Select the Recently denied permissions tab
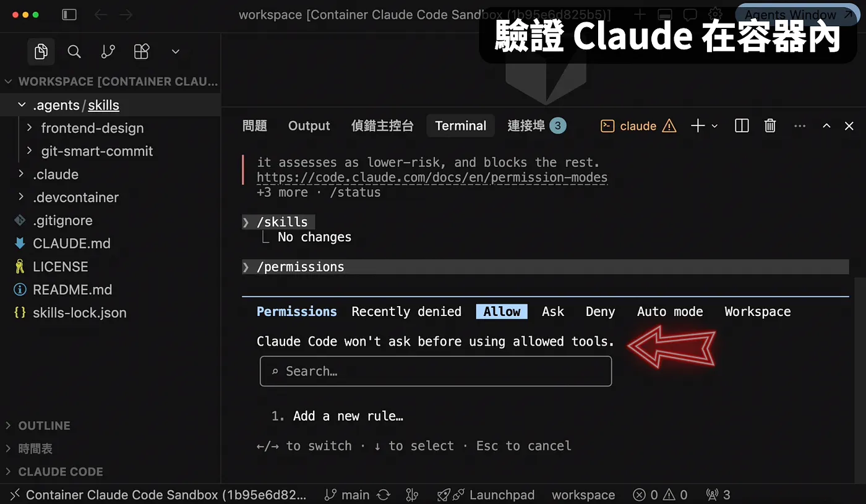This screenshot has width=866, height=504. click(406, 312)
